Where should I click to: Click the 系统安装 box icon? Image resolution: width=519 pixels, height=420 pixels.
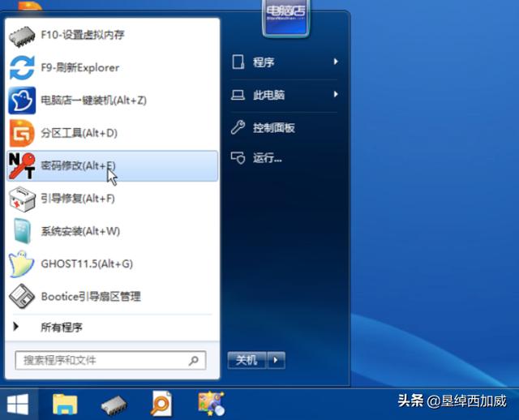22,231
